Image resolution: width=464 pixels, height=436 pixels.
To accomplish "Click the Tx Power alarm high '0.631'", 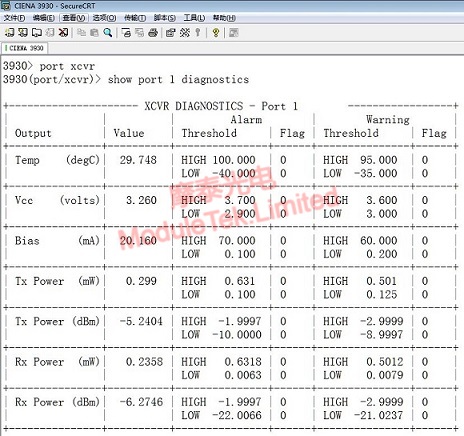I will (240, 281).
